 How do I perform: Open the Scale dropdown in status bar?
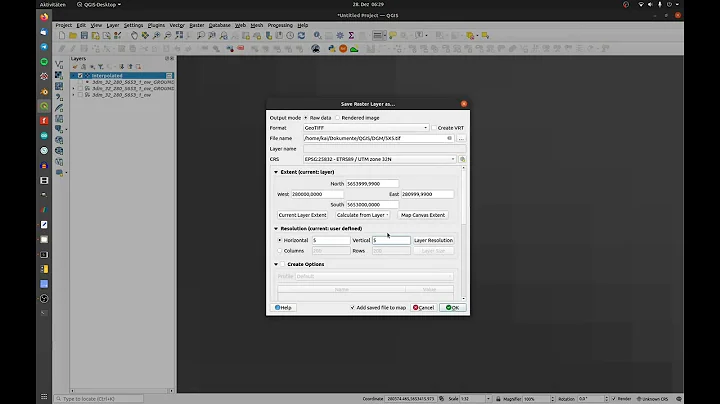[488, 399]
